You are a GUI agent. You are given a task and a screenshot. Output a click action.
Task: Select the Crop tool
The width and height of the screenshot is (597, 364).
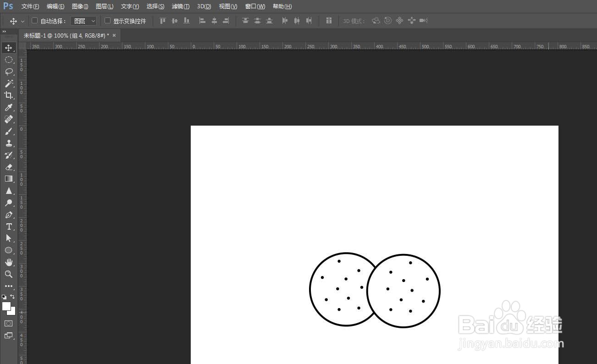(x=9, y=95)
